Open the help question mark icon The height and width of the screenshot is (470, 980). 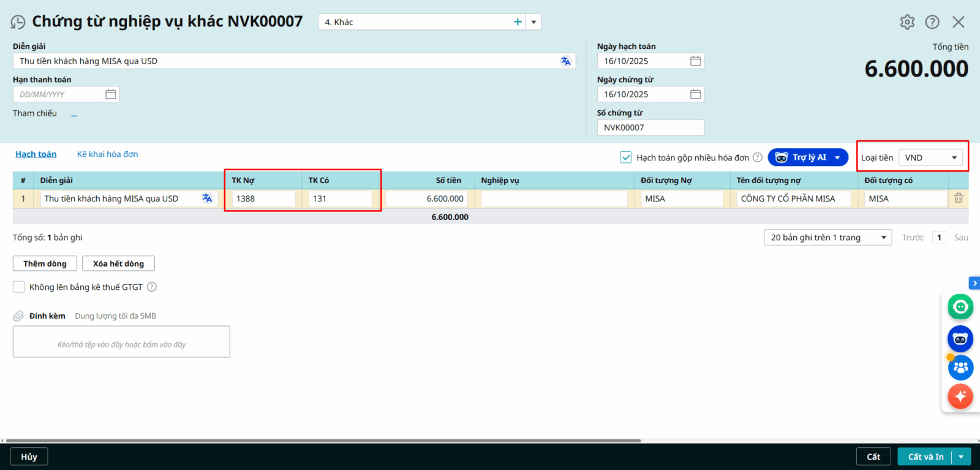932,22
